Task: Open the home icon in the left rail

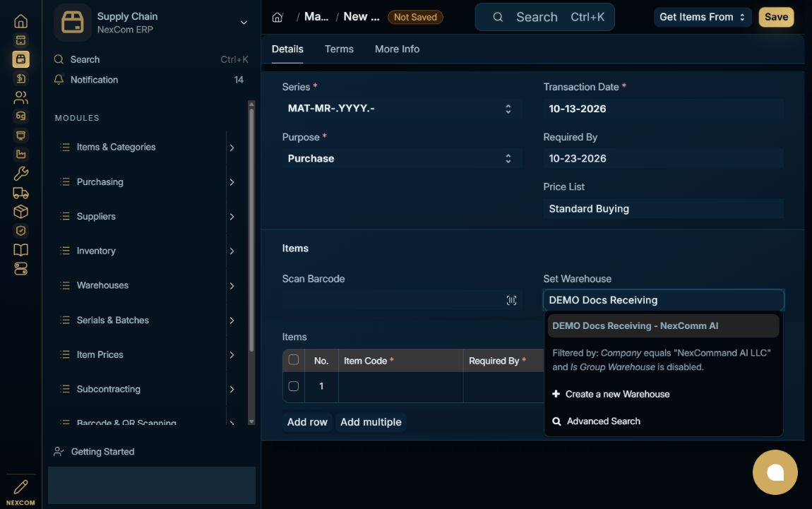Action: click(x=20, y=21)
